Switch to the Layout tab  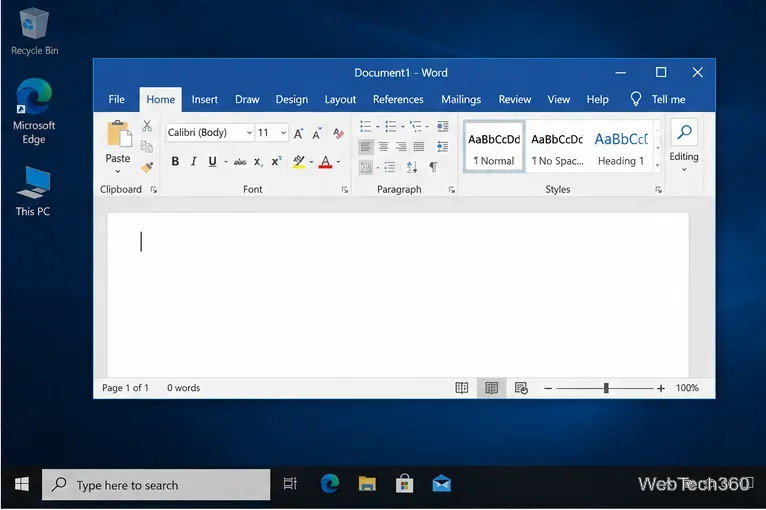click(x=340, y=99)
